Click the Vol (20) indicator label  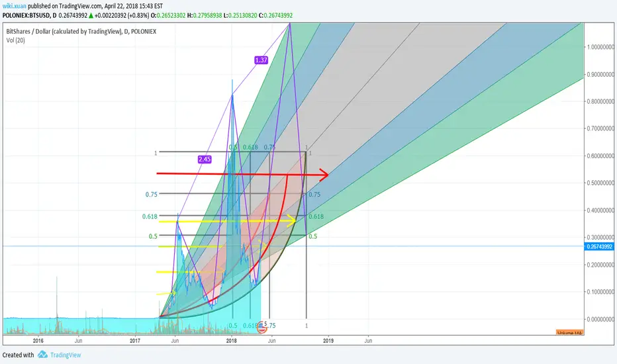tap(15, 40)
